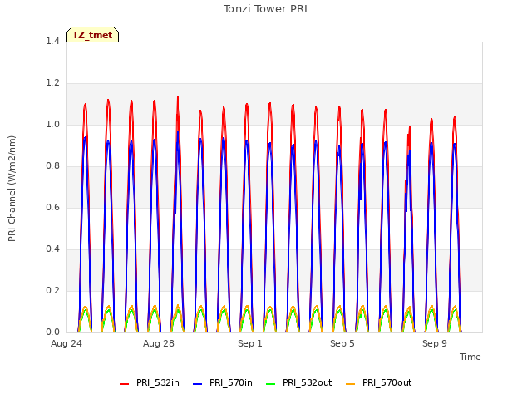Click the Aug 28 x-axis label
The width and height of the screenshot is (532, 399).
coord(159,343)
